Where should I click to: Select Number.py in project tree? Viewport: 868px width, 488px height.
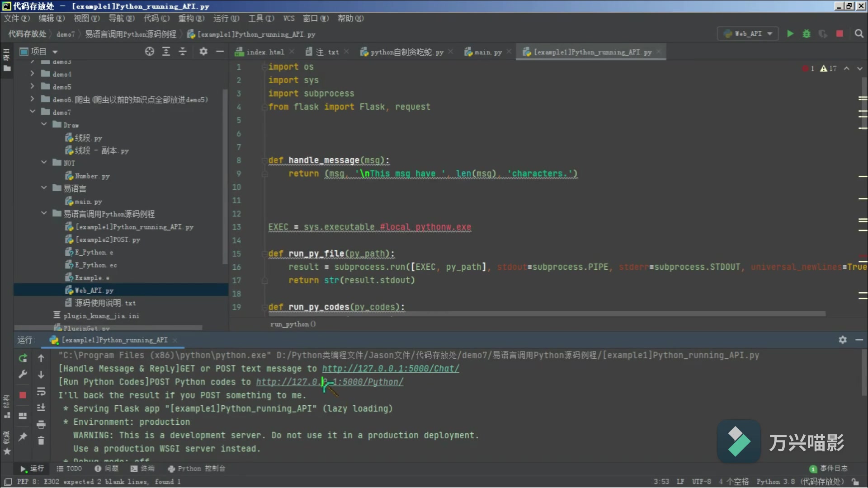92,176
